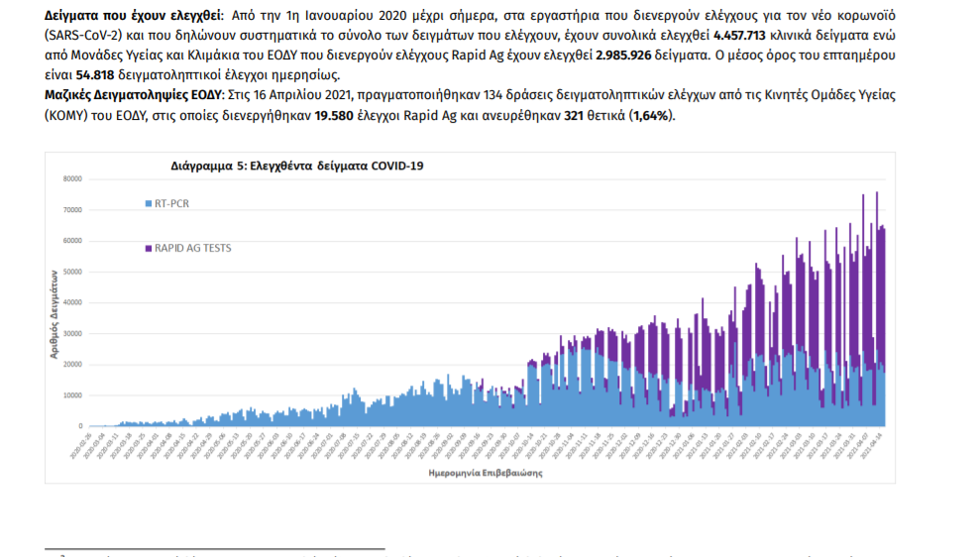980x557 pixels.
Task: Click the 50000 y-axis tick label
Action: [x=72, y=272]
